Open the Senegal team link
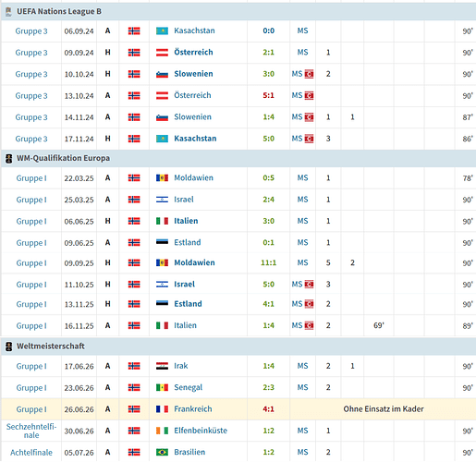The image size is (476, 462). (x=189, y=387)
